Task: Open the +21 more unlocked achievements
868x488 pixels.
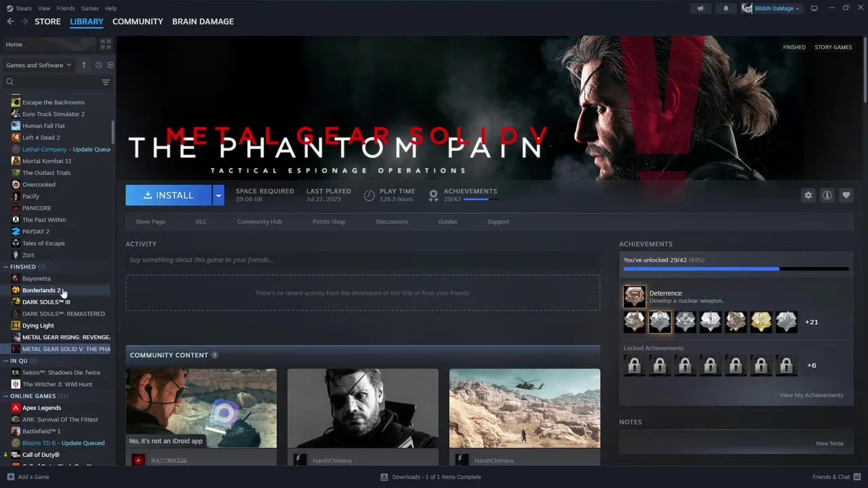Action: pos(811,322)
